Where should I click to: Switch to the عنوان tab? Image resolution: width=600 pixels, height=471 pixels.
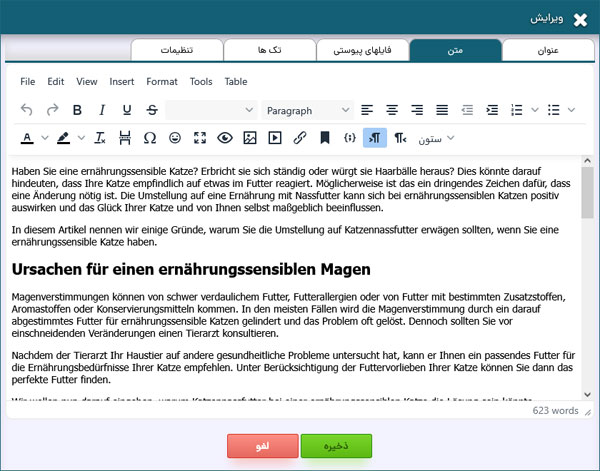coord(548,50)
